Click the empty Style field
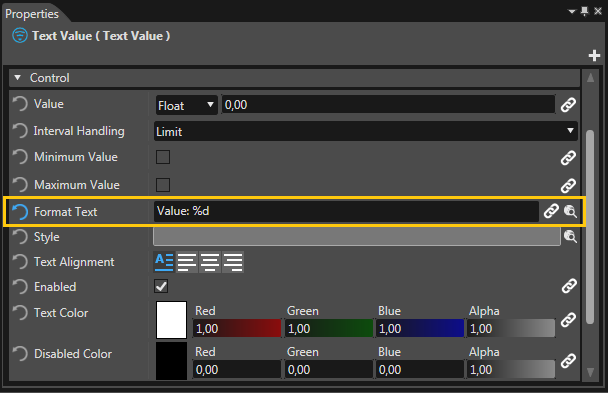The image size is (609, 394). tap(357, 236)
